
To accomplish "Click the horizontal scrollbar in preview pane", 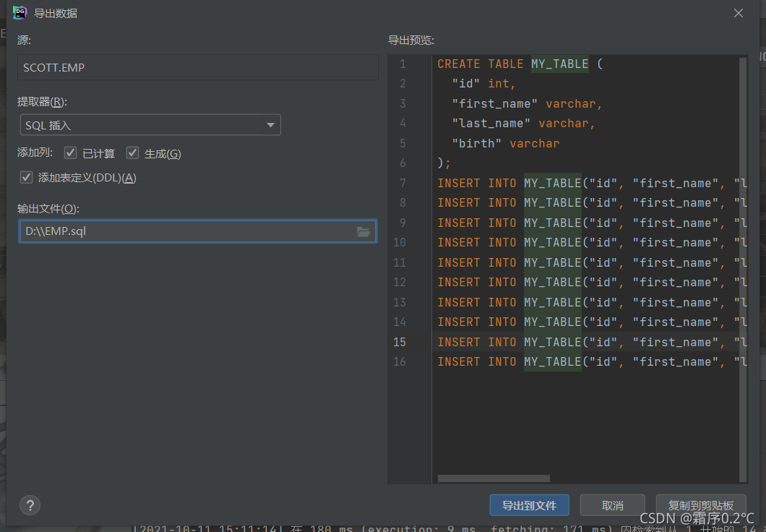I will 494,479.
